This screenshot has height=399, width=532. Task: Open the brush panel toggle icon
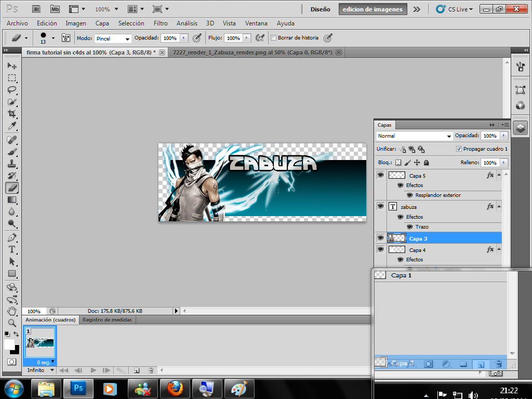pos(66,37)
